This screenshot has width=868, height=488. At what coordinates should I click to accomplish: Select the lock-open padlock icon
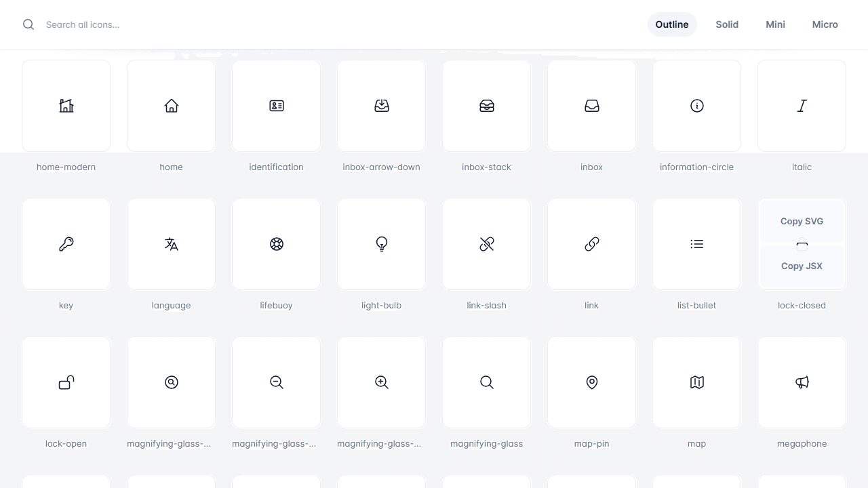click(66, 382)
